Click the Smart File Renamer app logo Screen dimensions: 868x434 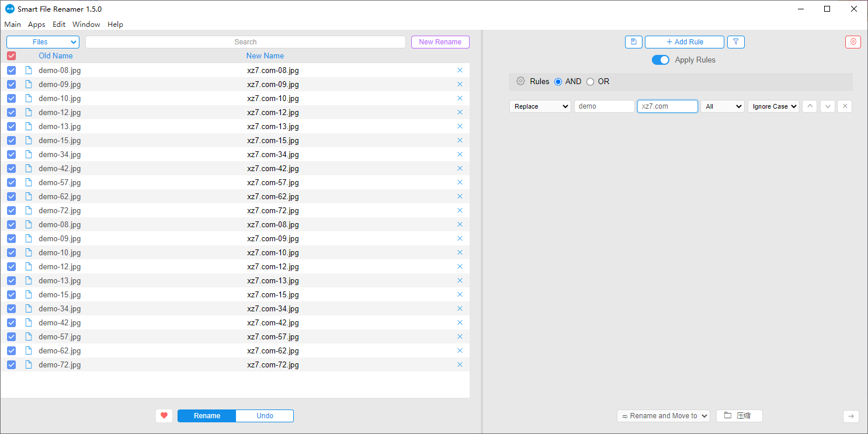click(x=9, y=9)
